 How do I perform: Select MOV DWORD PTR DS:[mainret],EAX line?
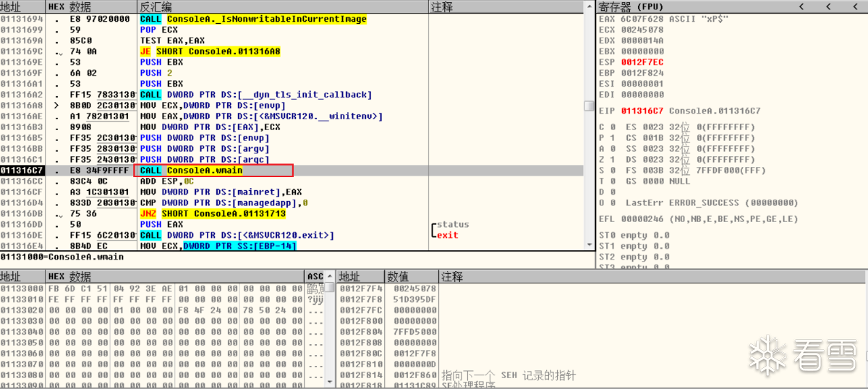292,192
